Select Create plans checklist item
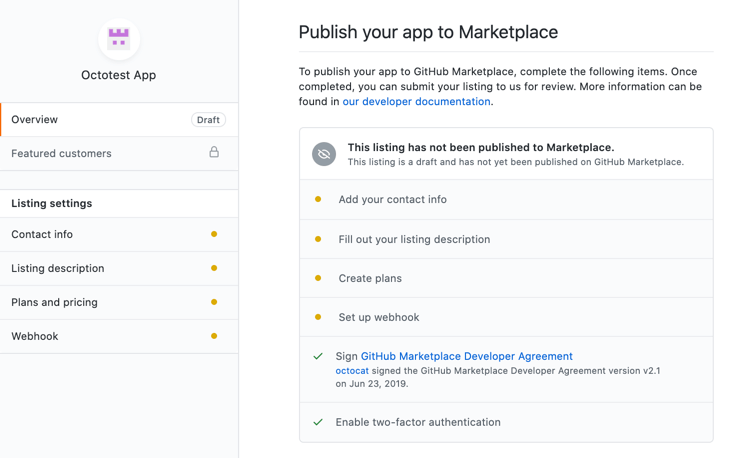This screenshot has width=730, height=458. tap(507, 278)
